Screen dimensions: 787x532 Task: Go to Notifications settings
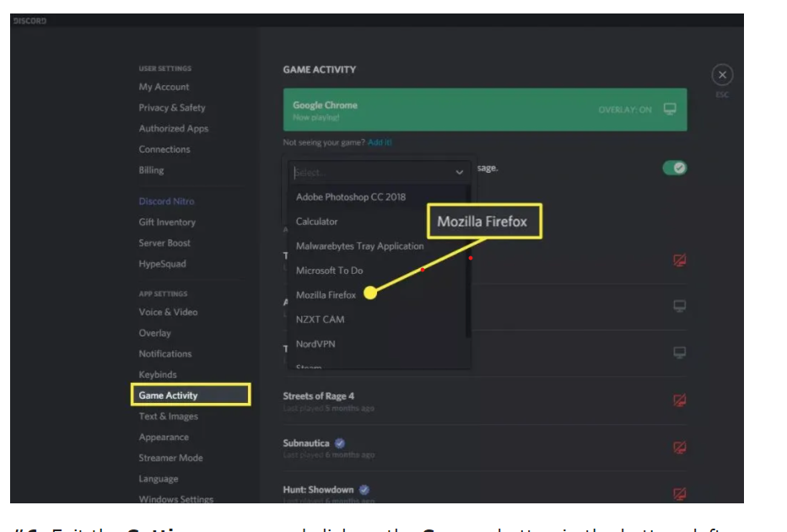(x=165, y=354)
